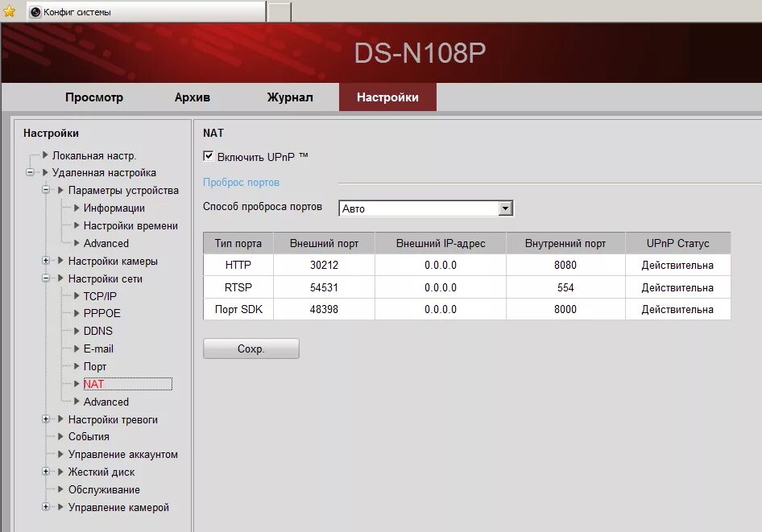
Task: Collapse the Параметры устройства branch
Action: click(x=46, y=190)
